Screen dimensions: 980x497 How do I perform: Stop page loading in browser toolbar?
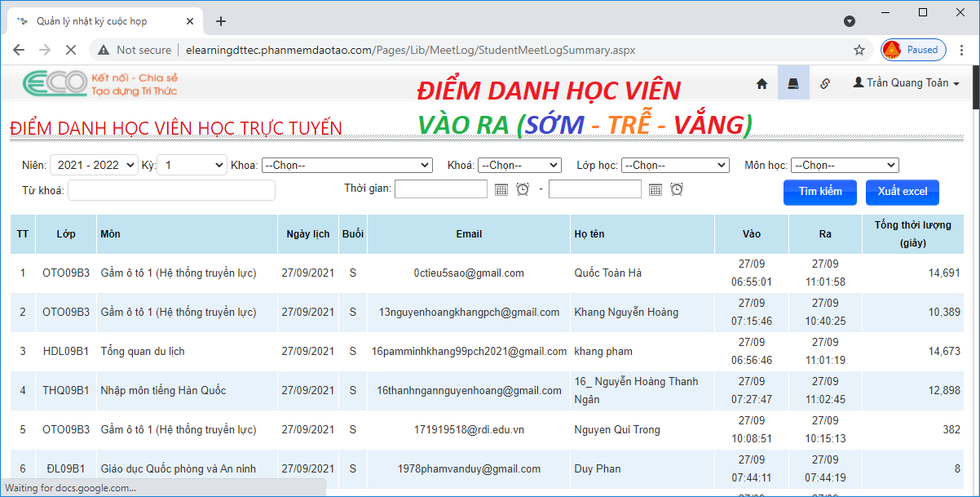click(x=70, y=50)
